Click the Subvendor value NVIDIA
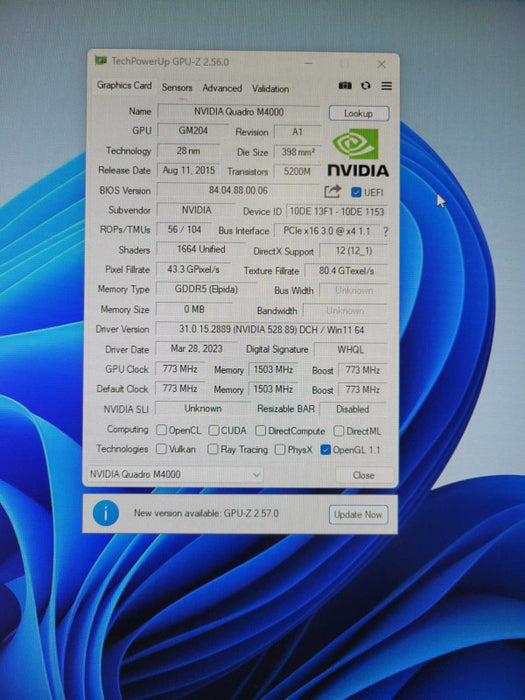Image resolution: width=525 pixels, height=700 pixels. tap(196, 210)
